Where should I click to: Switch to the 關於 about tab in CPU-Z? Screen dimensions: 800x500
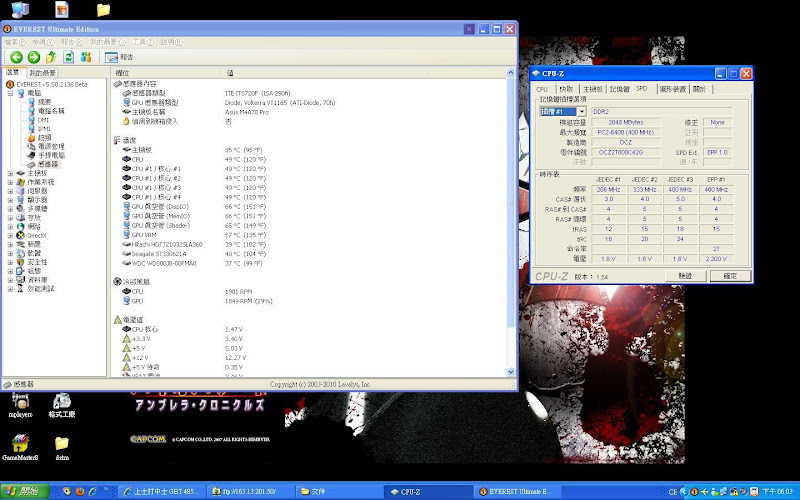[699, 89]
